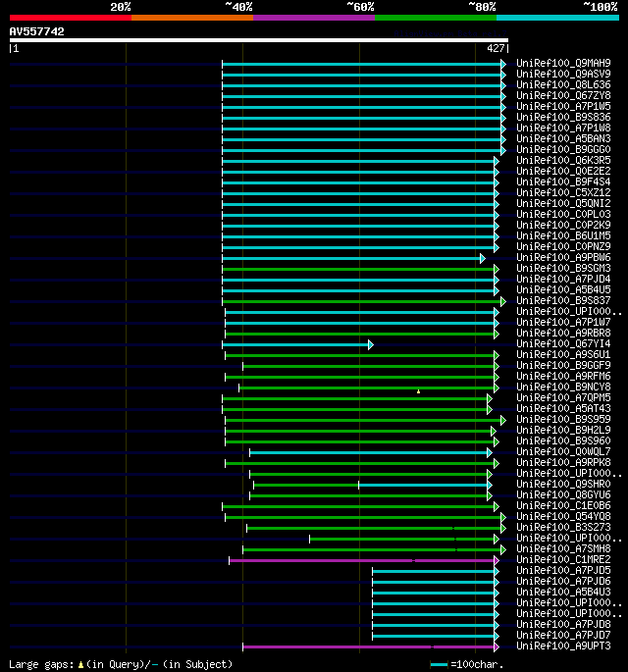Click the UniRef100_B6U1M5 entry
This screenshot has width=628, height=672.
click(563, 235)
